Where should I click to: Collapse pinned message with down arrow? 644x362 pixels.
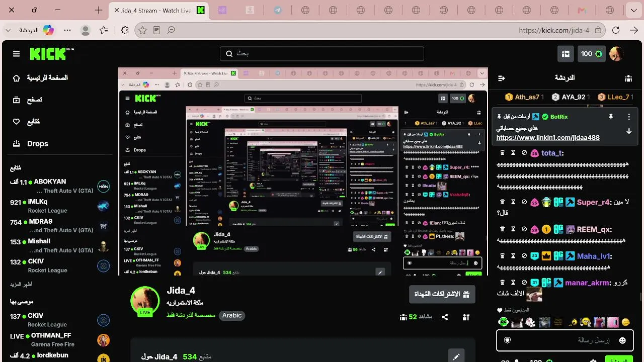pyautogui.click(x=628, y=131)
